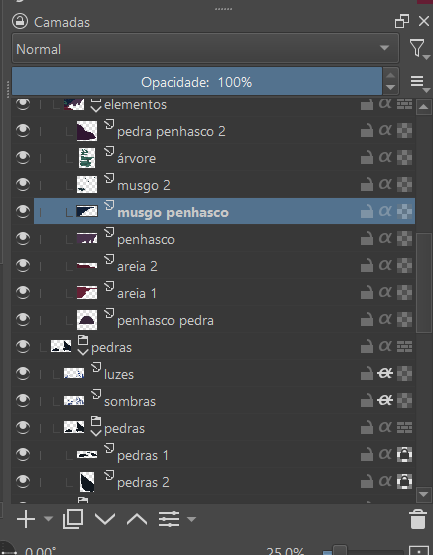Select the pedra penhasco 2 layer

[x=224, y=131]
